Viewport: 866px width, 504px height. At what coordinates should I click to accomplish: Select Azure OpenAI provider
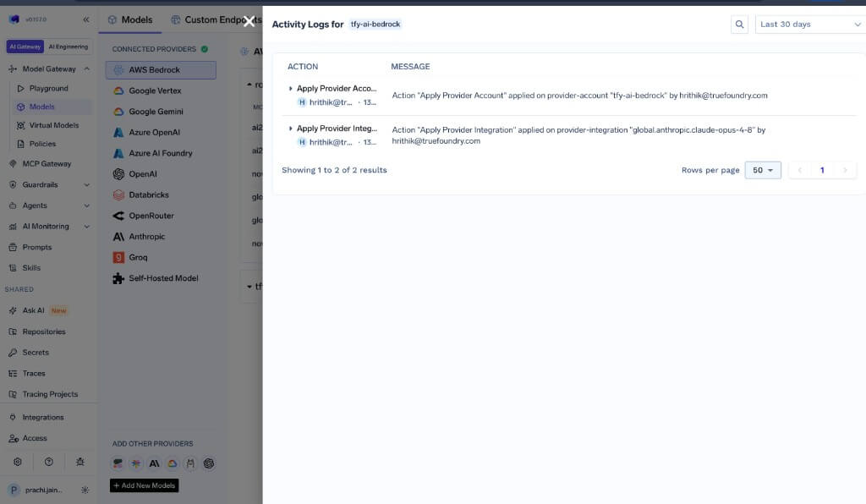[x=161, y=133]
